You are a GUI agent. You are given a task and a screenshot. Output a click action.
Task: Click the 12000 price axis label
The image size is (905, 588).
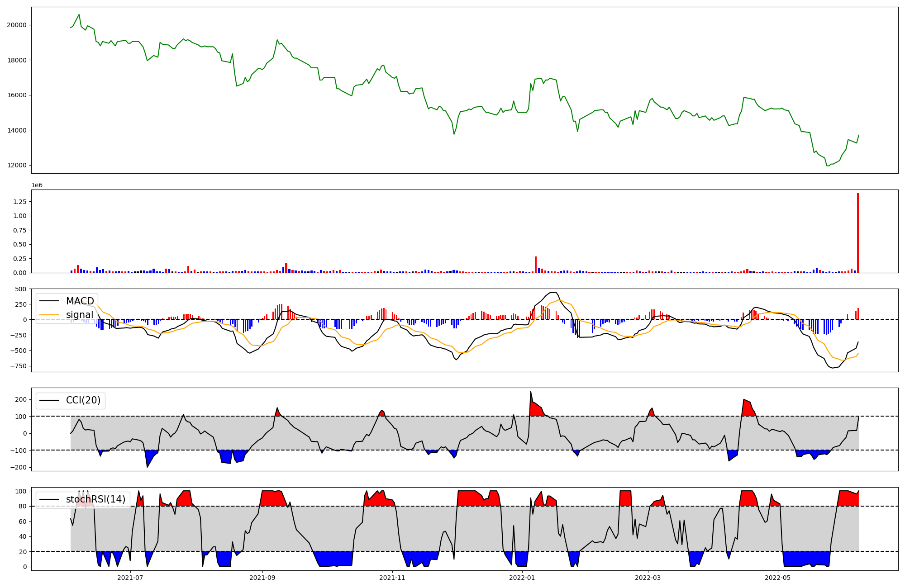17,166
